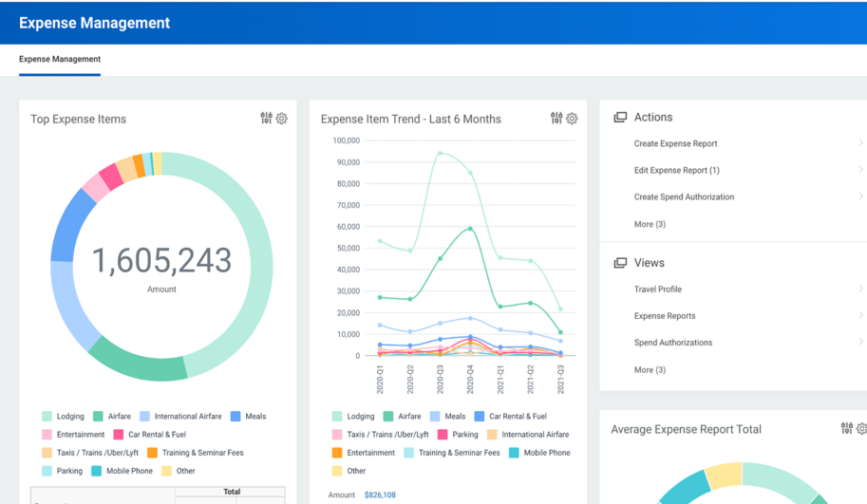Select the Expense Management tab
The height and width of the screenshot is (504, 867).
(x=60, y=59)
